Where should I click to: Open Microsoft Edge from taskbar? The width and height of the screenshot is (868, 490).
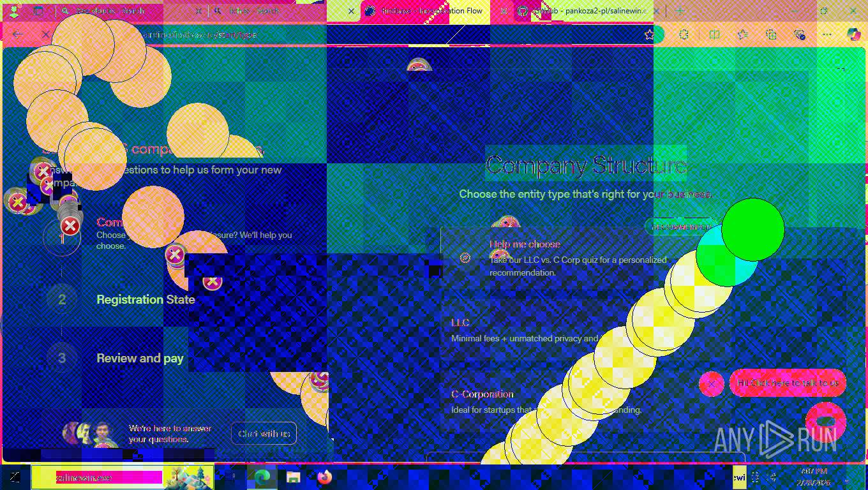(262, 477)
